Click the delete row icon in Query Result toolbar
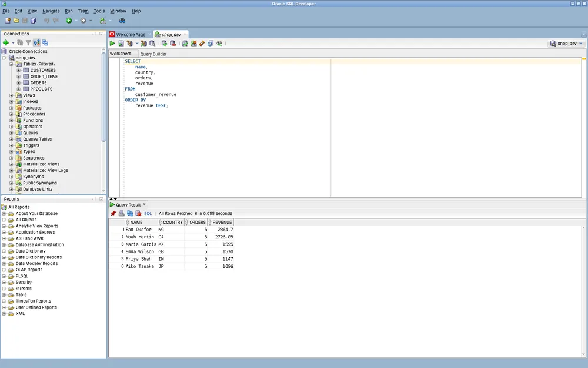This screenshot has width=588, height=368. click(x=138, y=213)
